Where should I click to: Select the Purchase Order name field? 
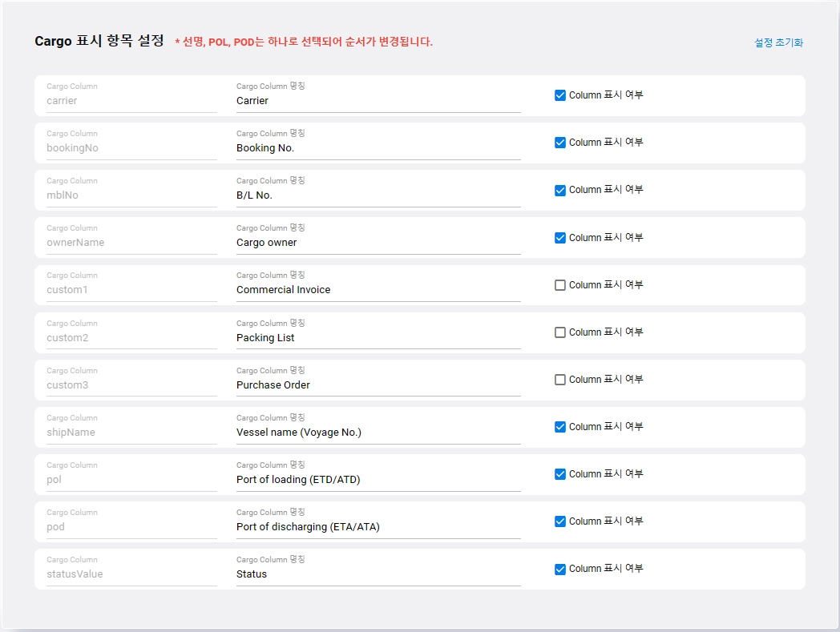[x=378, y=385]
